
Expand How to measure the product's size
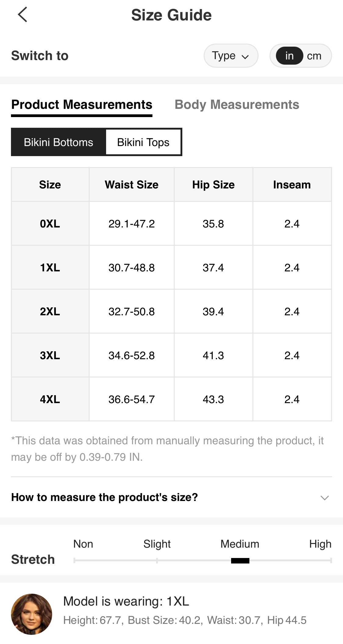tap(171, 497)
